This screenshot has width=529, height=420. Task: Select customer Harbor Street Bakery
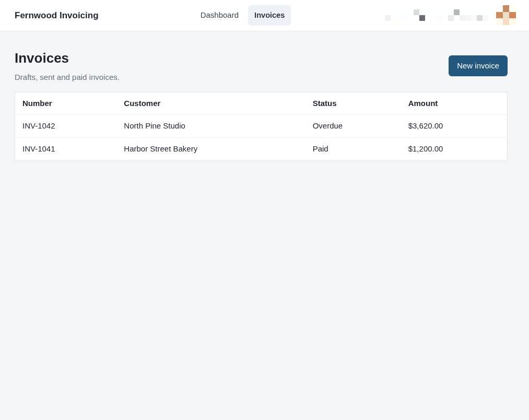(x=160, y=149)
